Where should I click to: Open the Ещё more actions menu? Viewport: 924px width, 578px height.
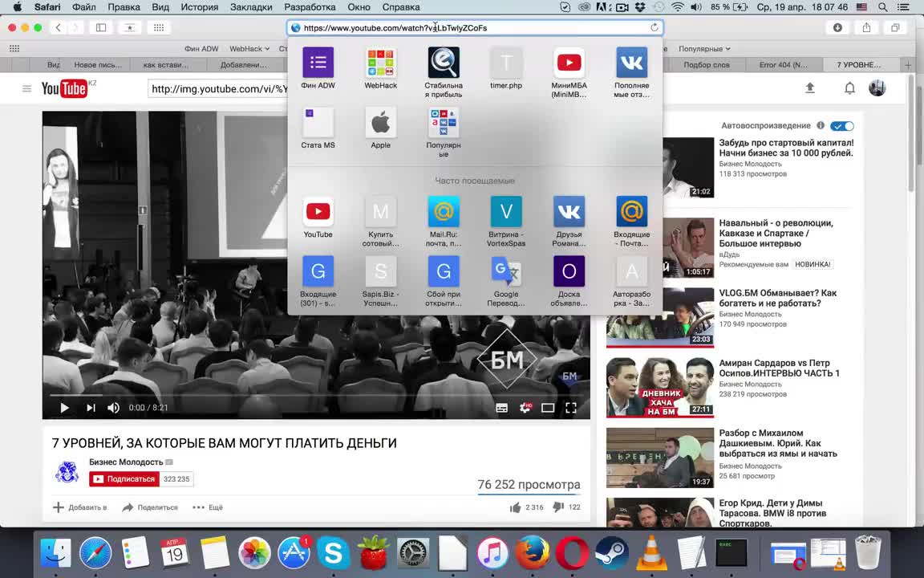click(x=208, y=507)
